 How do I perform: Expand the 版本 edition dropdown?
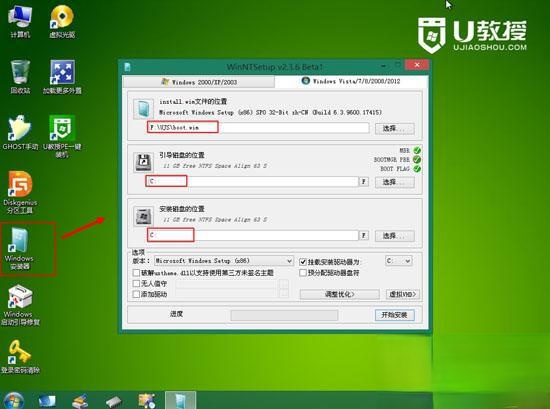click(224, 261)
